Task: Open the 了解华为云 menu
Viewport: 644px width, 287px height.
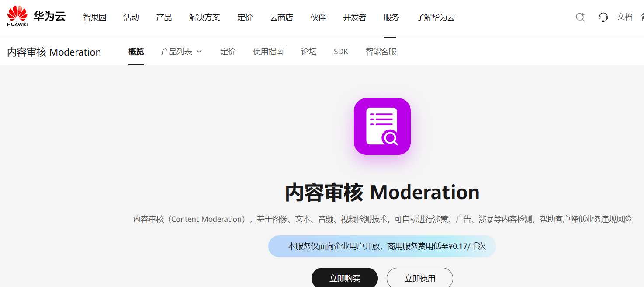Action: tap(436, 17)
